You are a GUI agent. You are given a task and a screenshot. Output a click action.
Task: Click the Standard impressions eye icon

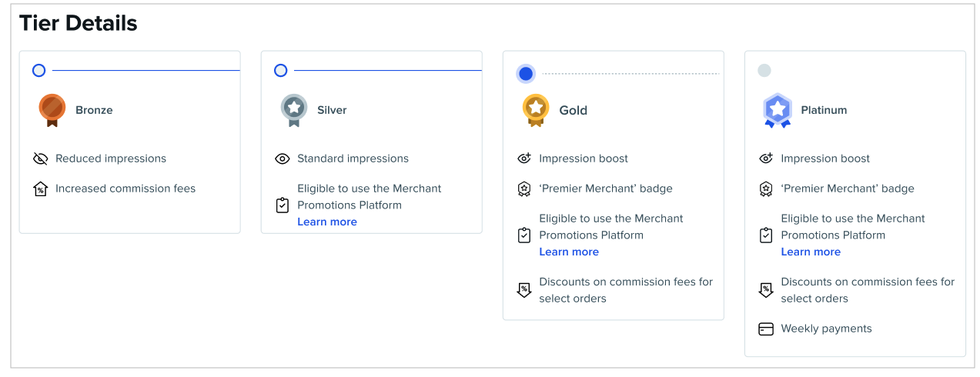click(x=283, y=158)
